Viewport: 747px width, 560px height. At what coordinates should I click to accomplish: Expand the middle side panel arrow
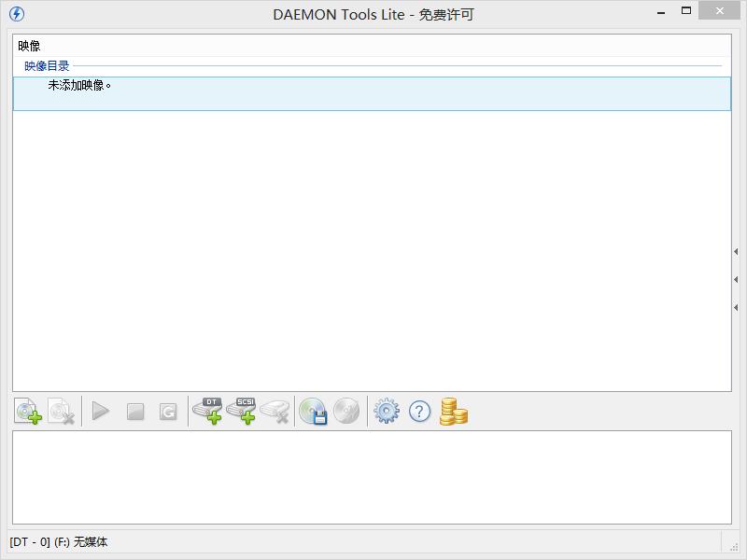point(736,279)
